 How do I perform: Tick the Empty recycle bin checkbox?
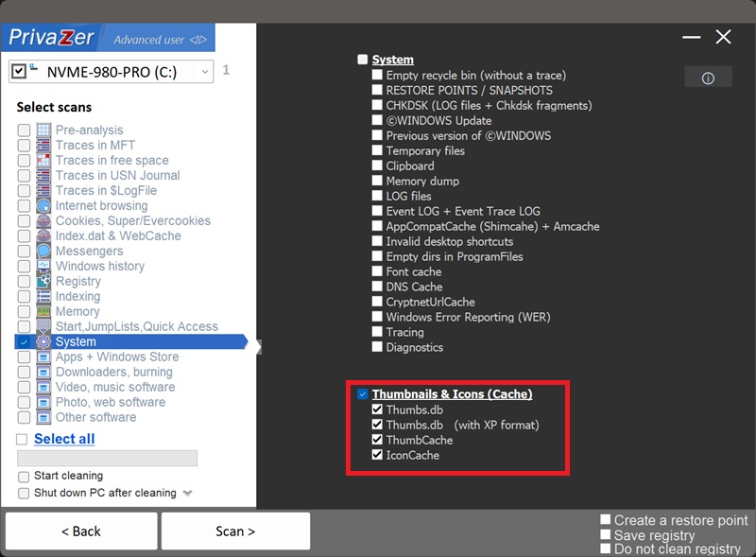click(x=377, y=75)
